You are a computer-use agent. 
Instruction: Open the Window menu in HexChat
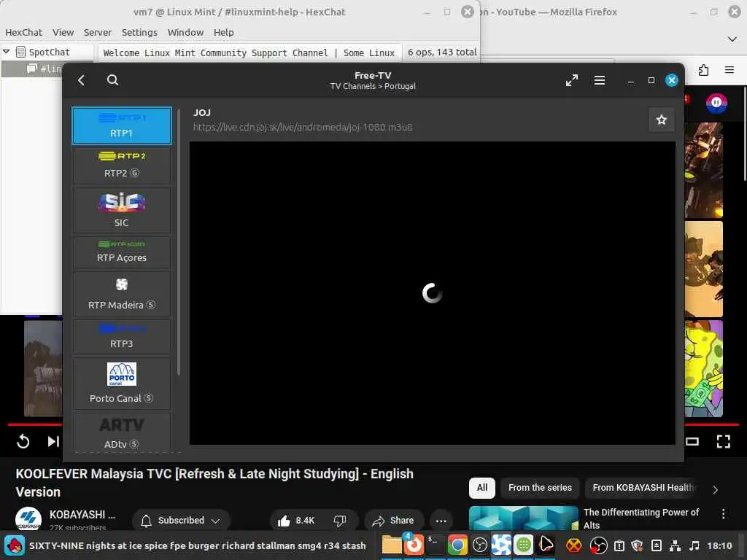[185, 32]
